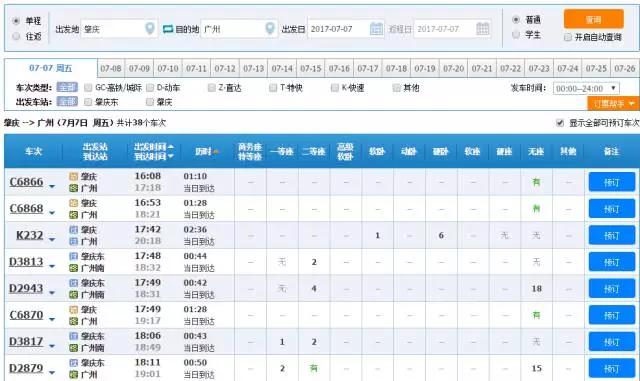Switch to the 07-08 date tab

point(111,68)
